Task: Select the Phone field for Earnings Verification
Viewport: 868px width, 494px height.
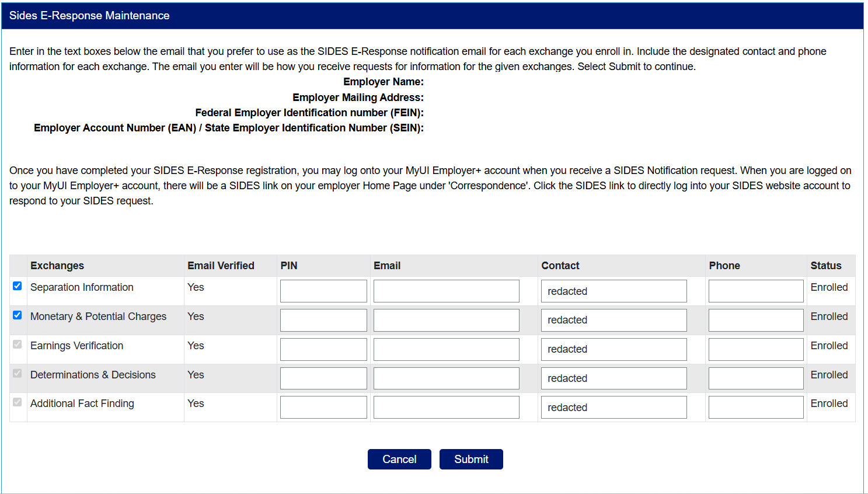Action: [755, 349]
